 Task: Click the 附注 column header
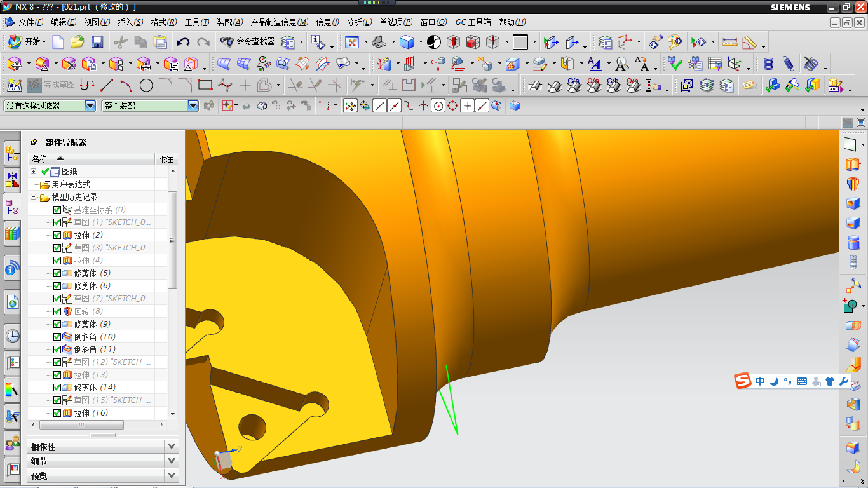166,159
